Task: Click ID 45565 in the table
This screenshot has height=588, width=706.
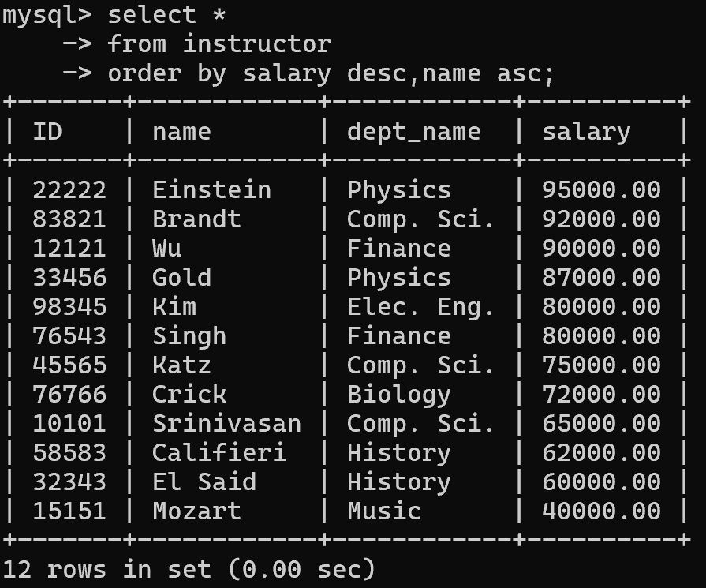Action: point(69,365)
